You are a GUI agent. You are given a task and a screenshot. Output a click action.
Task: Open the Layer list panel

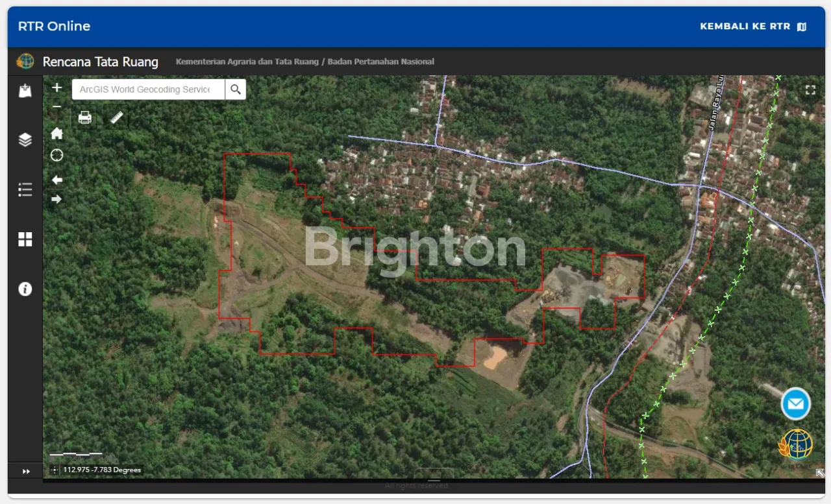(x=25, y=139)
